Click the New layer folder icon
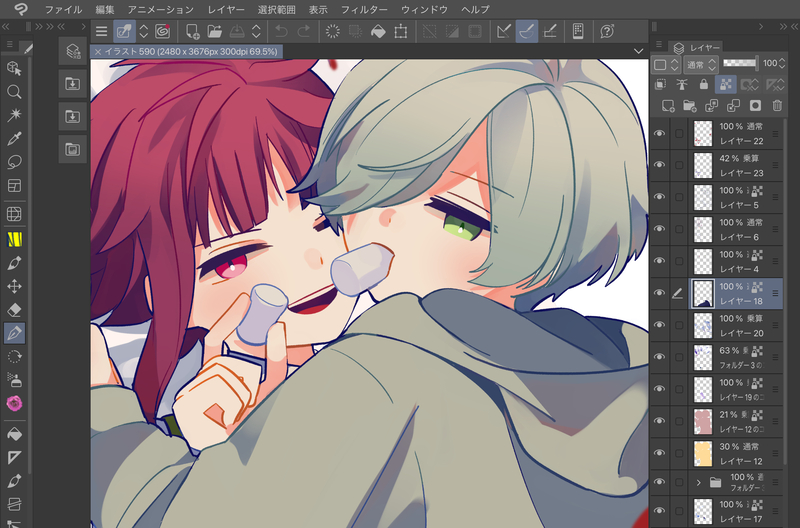800x528 pixels. coord(690,106)
